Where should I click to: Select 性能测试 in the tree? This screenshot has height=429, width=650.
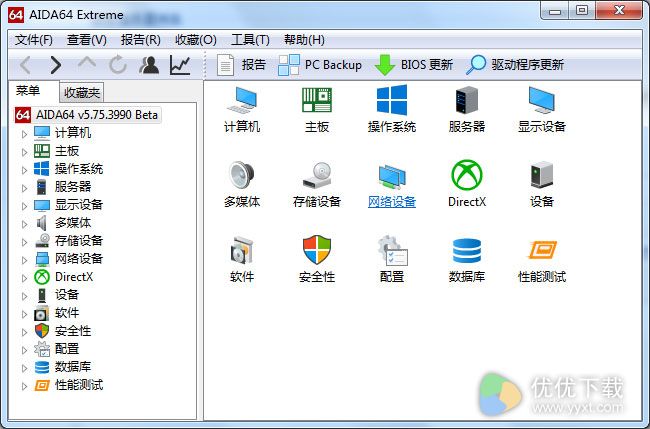coord(79,385)
